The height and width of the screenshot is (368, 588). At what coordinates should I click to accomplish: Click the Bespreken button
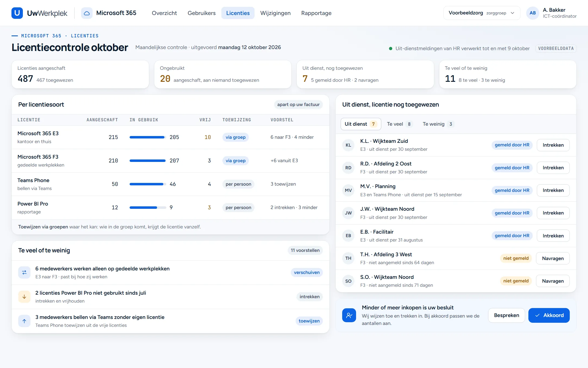[506, 315]
